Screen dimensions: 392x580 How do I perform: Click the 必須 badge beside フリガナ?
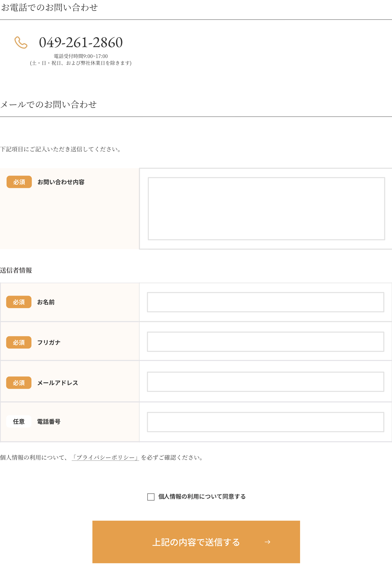click(19, 342)
